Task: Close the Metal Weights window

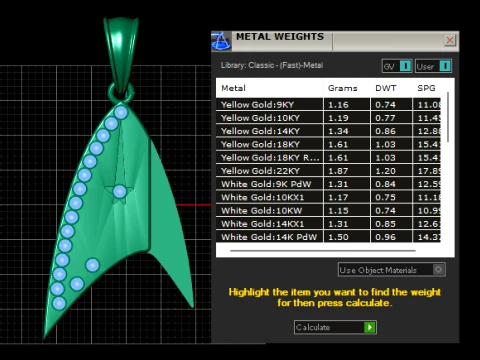Action: point(450,40)
